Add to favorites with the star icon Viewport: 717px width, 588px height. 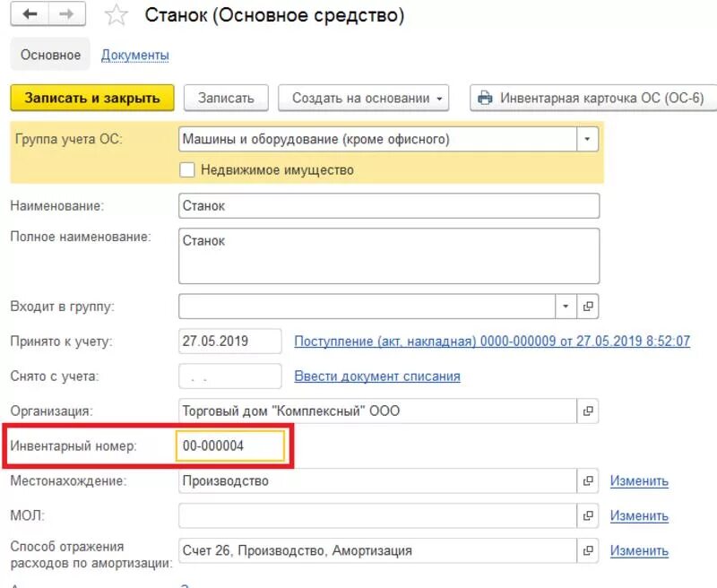(x=117, y=14)
